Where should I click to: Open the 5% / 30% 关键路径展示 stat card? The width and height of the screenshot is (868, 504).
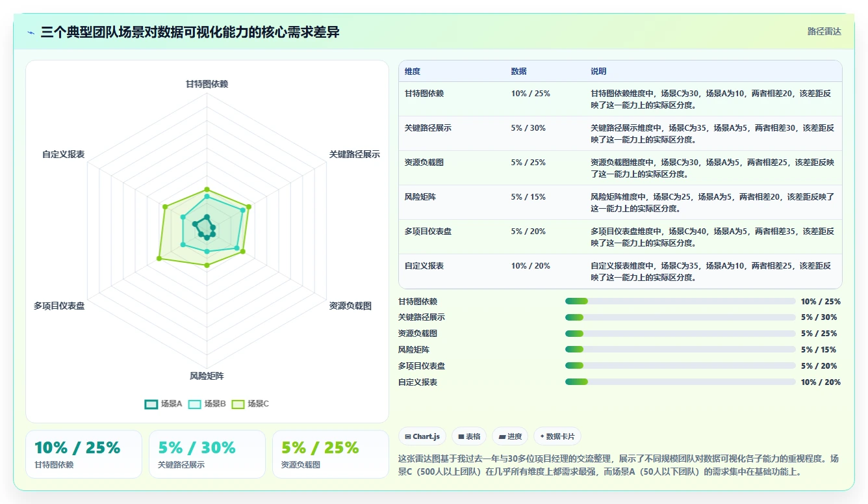(x=207, y=454)
